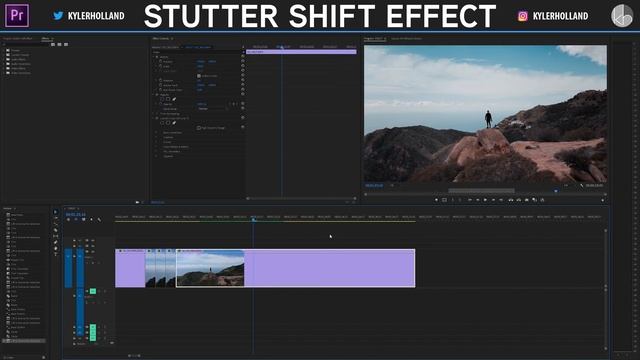Switch to the Effect Controls tab
The image size is (640, 360).
click(x=161, y=38)
